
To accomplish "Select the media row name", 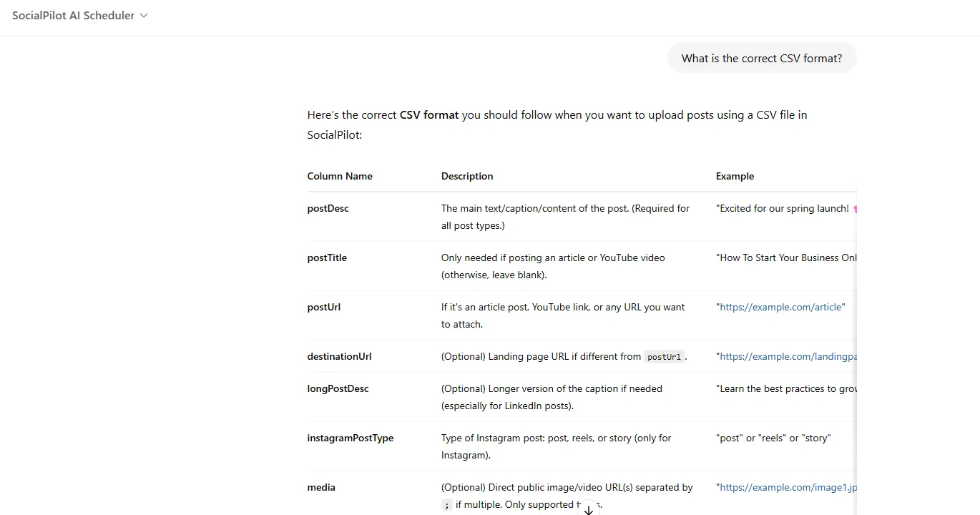I will pyautogui.click(x=321, y=487).
